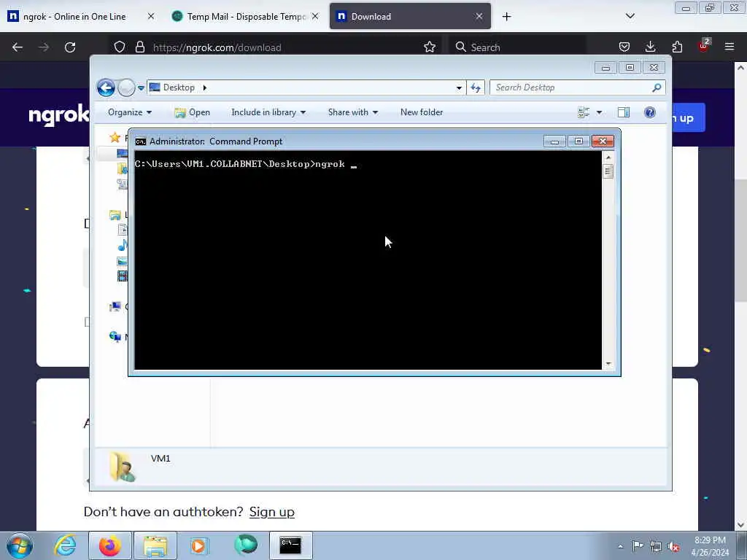The width and height of the screenshot is (747, 560).
Task: Launch Internet Explorer from taskbar
Action: click(64, 545)
